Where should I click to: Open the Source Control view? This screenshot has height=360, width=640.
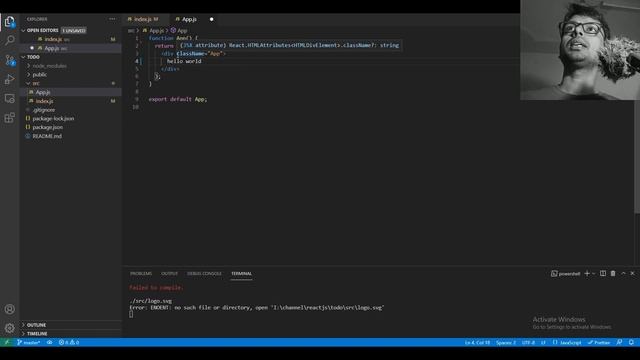(9, 60)
